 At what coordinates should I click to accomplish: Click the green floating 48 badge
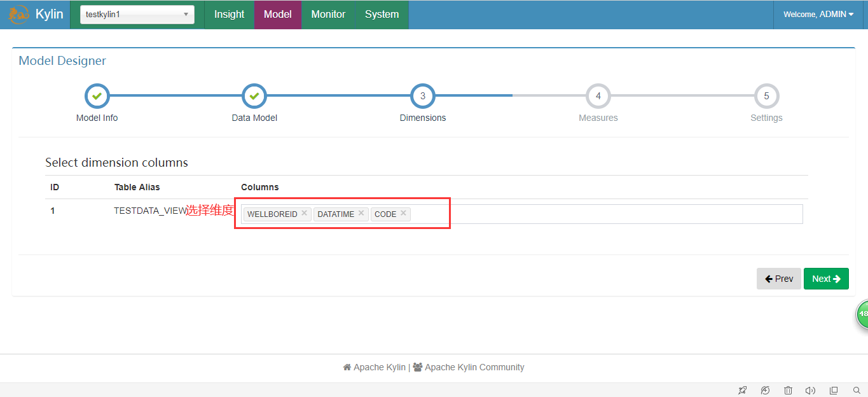pos(862,314)
